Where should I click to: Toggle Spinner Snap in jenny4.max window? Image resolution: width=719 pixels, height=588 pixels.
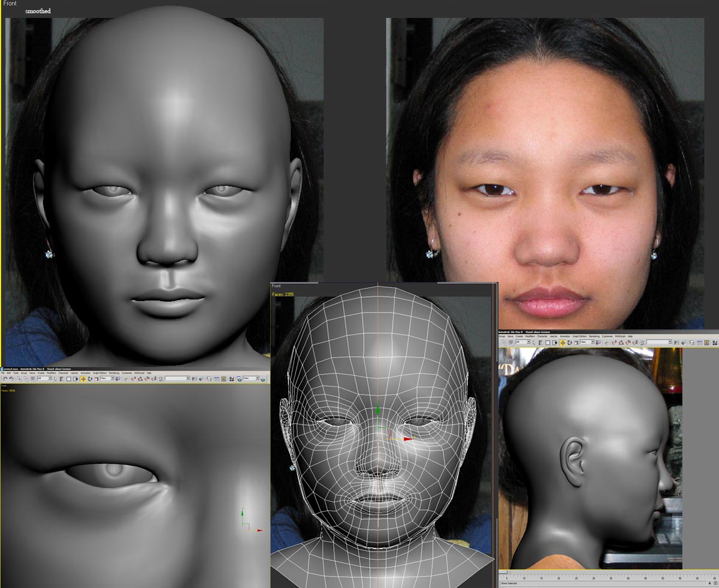(x=154, y=379)
